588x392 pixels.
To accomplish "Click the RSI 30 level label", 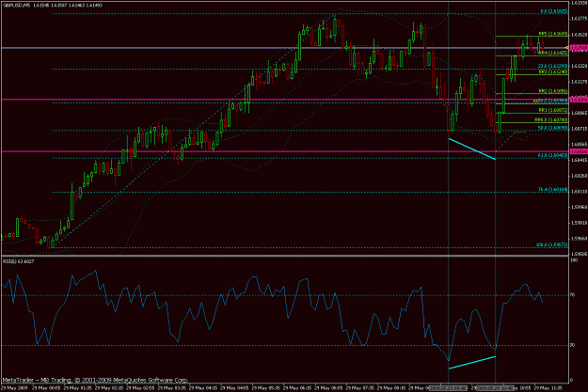I will pyautogui.click(x=573, y=345).
